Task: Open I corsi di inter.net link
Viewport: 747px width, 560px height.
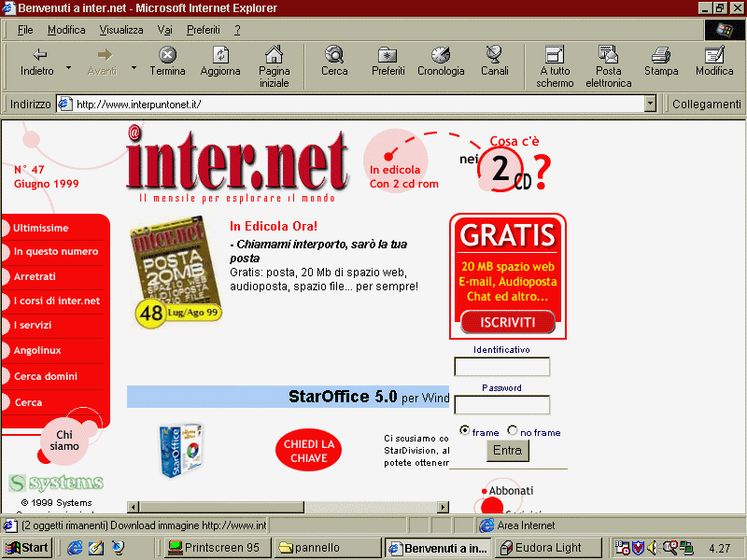Action: tap(57, 301)
